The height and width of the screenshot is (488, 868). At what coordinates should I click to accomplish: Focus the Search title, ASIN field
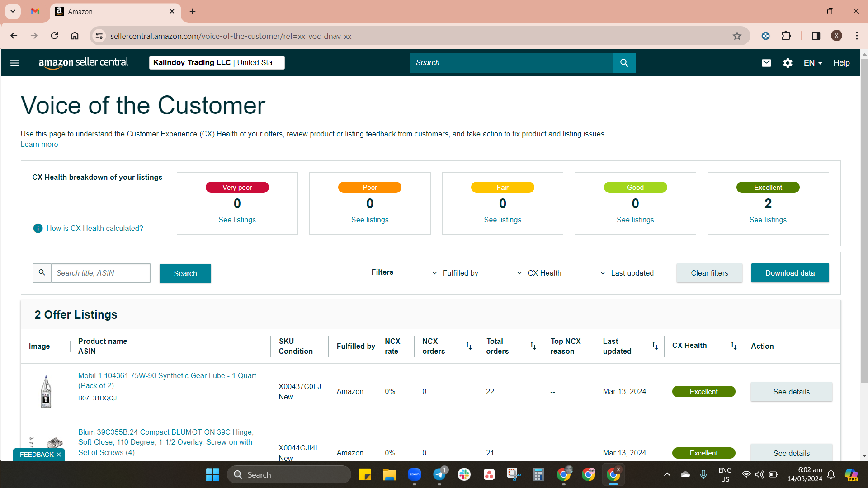tap(100, 273)
